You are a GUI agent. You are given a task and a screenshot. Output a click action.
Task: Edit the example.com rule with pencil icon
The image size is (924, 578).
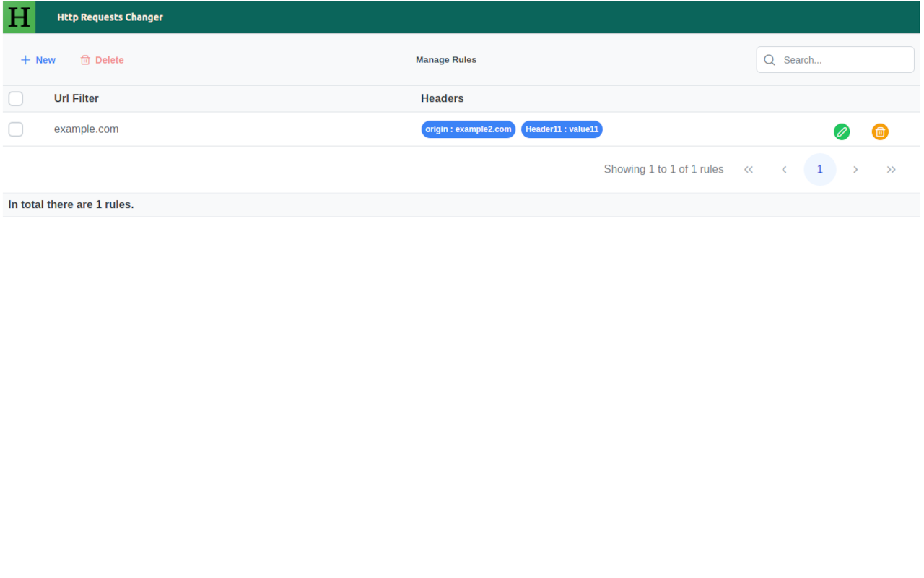click(842, 131)
